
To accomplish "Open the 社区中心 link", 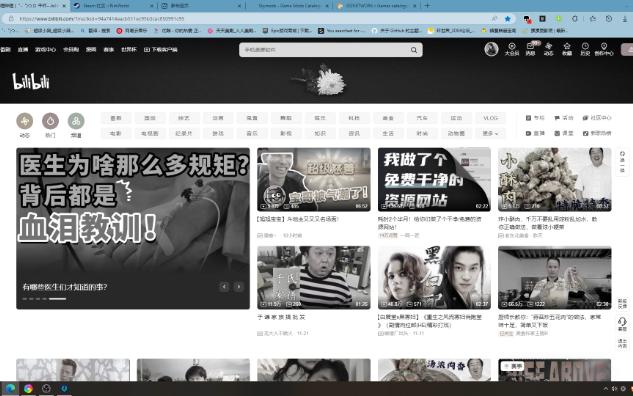I will click(597, 118).
